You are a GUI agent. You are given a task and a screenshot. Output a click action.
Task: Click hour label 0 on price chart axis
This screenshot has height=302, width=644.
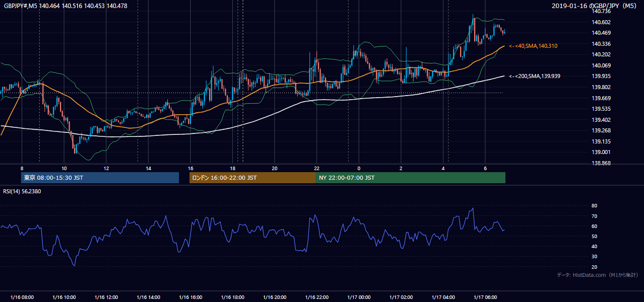click(359, 168)
